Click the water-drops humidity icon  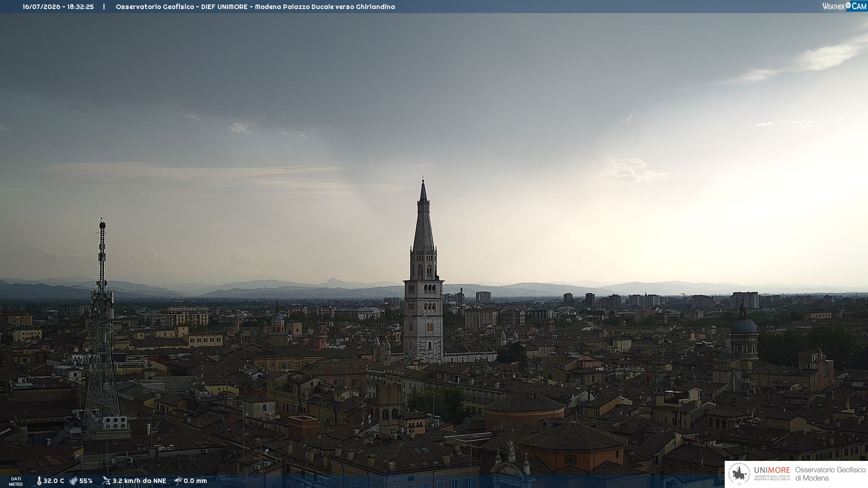73,481
